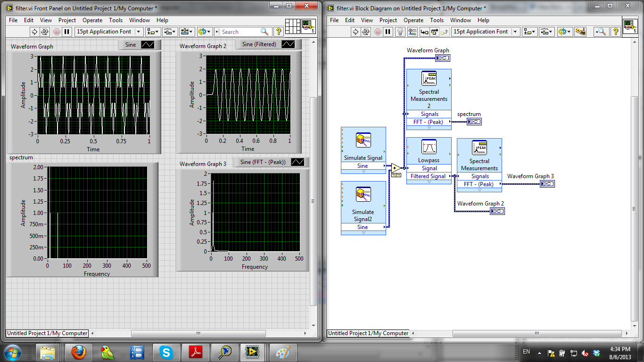The image size is (644, 362).
Task: Select Simulate Signal2 express VI icon
Action: [x=363, y=195]
